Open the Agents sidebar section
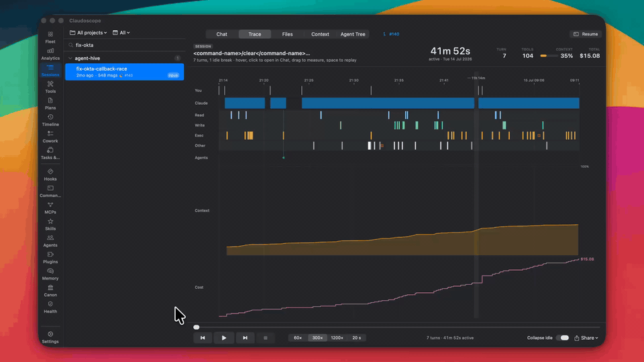Viewport: 644px width, 362px height. 50,240
